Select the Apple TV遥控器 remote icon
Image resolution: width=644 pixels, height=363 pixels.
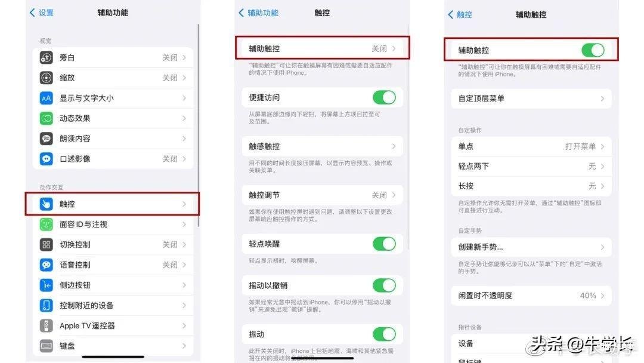click(x=46, y=325)
